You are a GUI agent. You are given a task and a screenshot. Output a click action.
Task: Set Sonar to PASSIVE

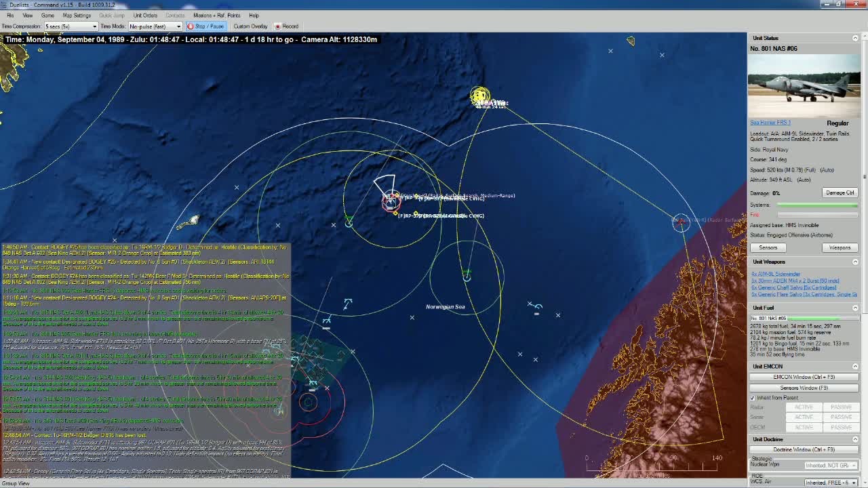click(x=840, y=417)
